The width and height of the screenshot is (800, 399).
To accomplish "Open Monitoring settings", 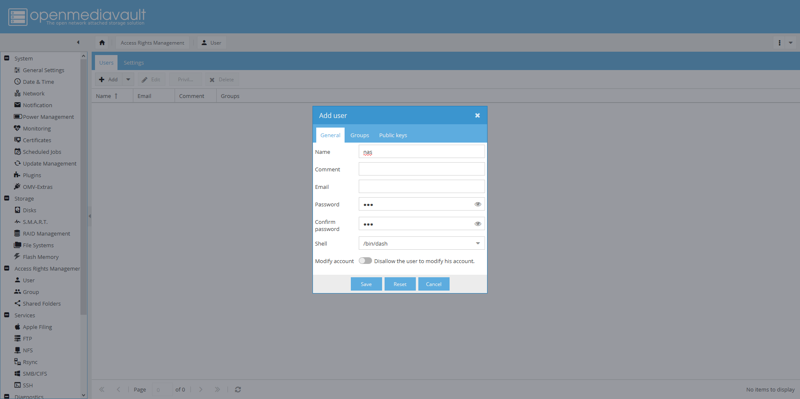I will tap(32, 129).
